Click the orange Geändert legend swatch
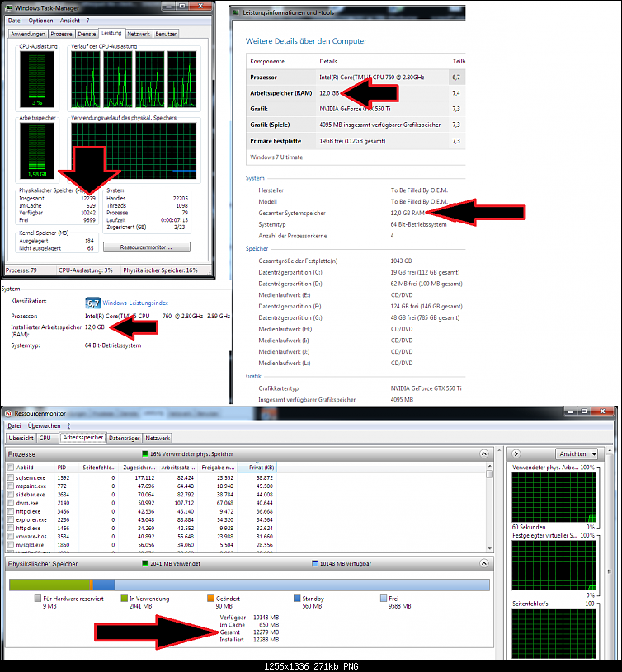This screenshot has width=622, height=672. coord(210,599)
